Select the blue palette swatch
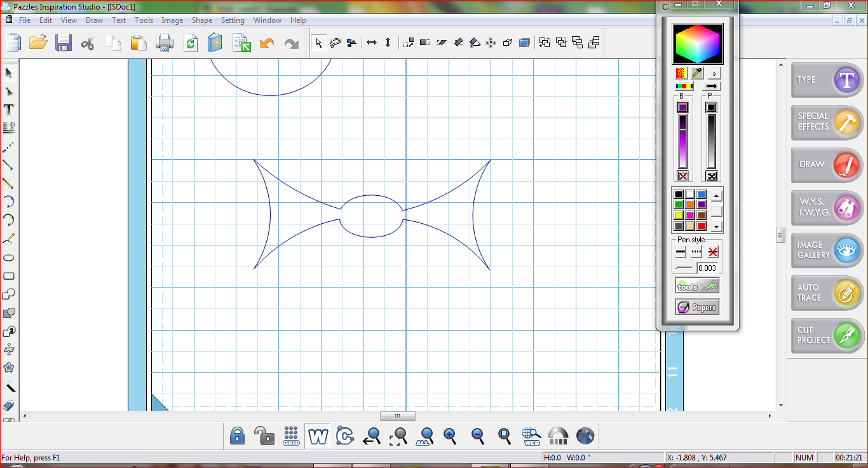The height and width of the screenshot is (468, 868). [702, 195]
